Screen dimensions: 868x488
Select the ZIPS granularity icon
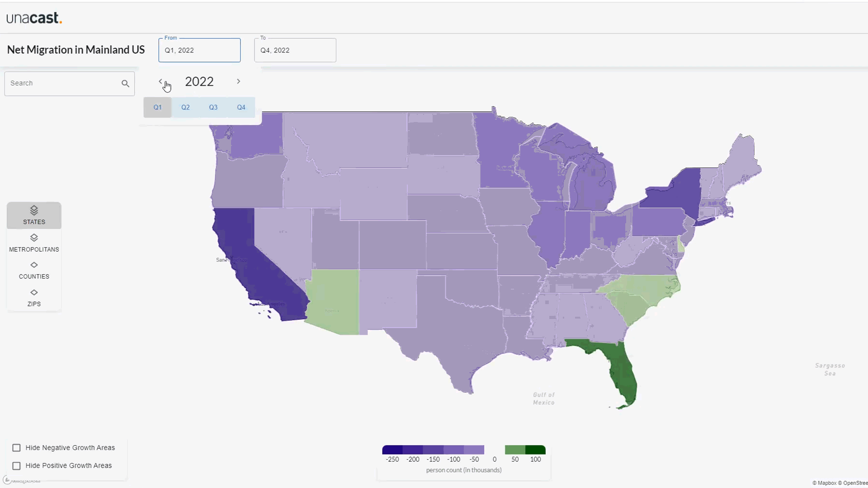(34, 293)
